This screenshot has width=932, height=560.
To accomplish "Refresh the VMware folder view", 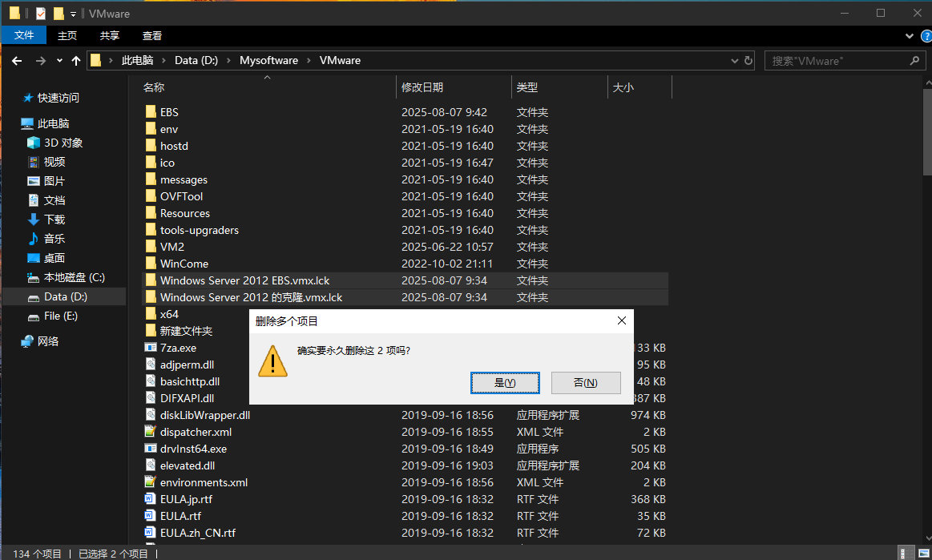I will pyautogui.click(x=748, y=61).
